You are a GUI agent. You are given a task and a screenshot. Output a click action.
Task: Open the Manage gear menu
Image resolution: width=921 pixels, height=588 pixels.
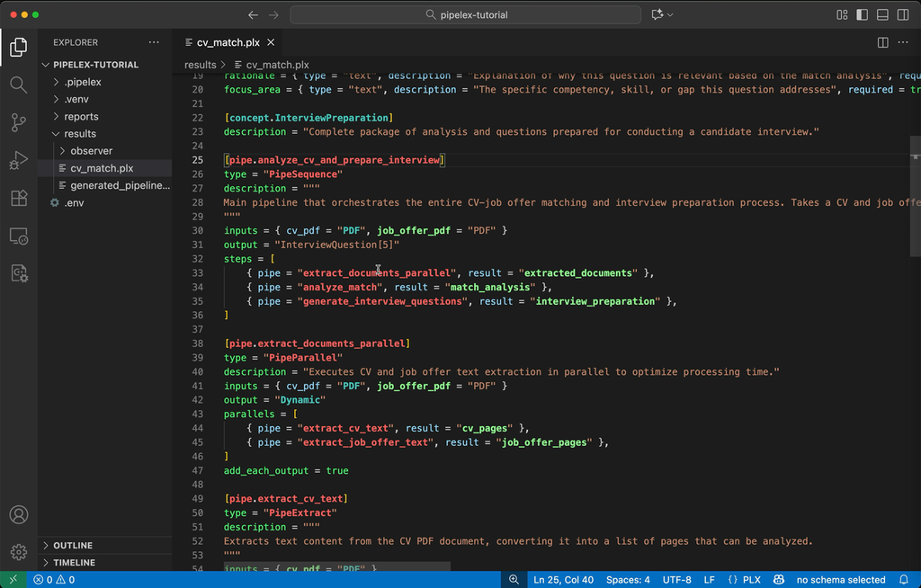click(x=18, y=551)
